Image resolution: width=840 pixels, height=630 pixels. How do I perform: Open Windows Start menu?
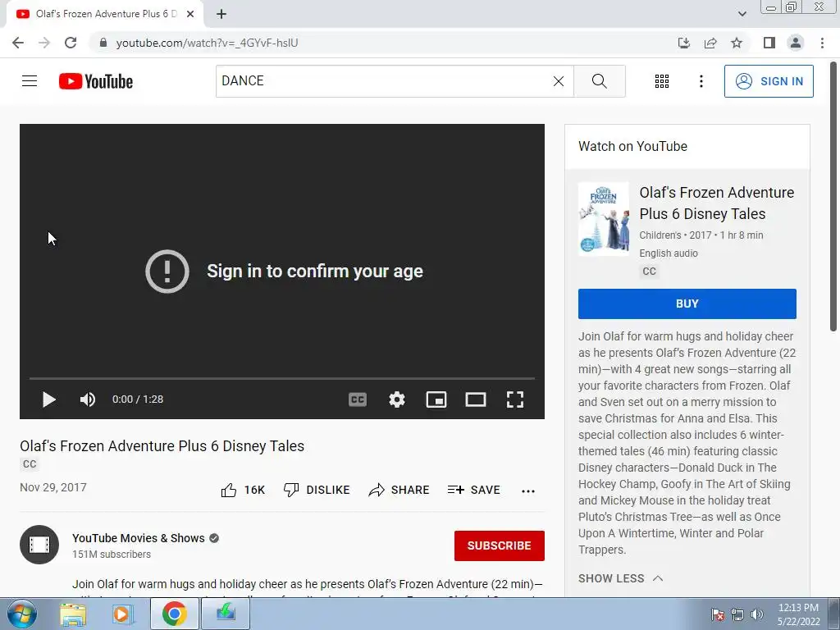(21, 614)
